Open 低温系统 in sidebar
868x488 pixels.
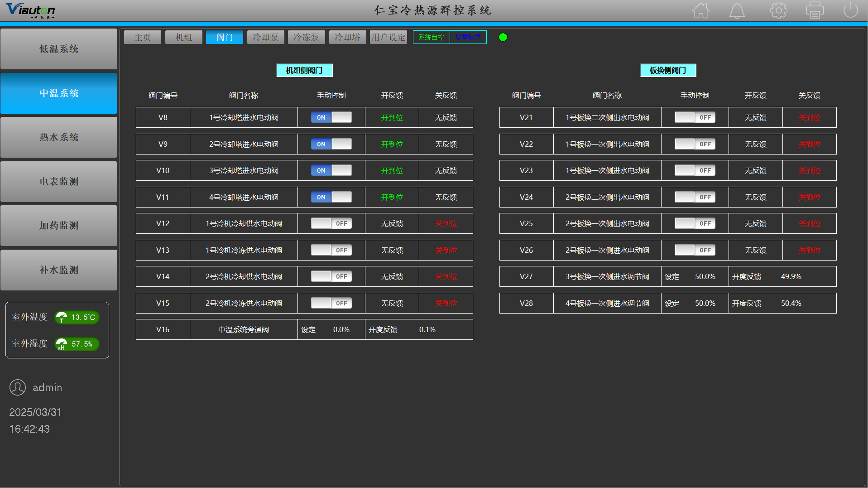pos(59,49)
